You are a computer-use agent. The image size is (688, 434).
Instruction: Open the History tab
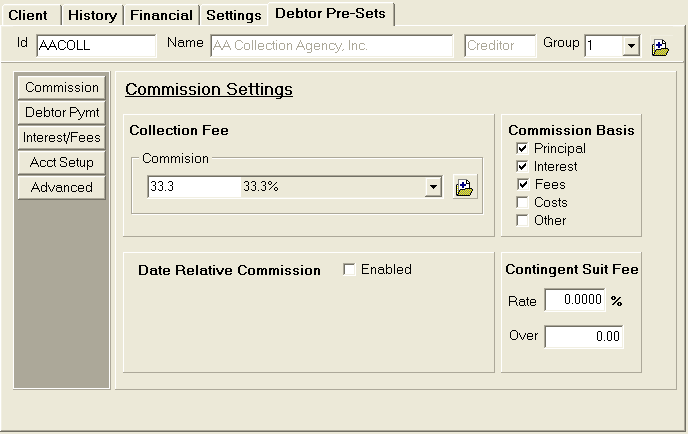pyautogui.click(x=93, y=15)
